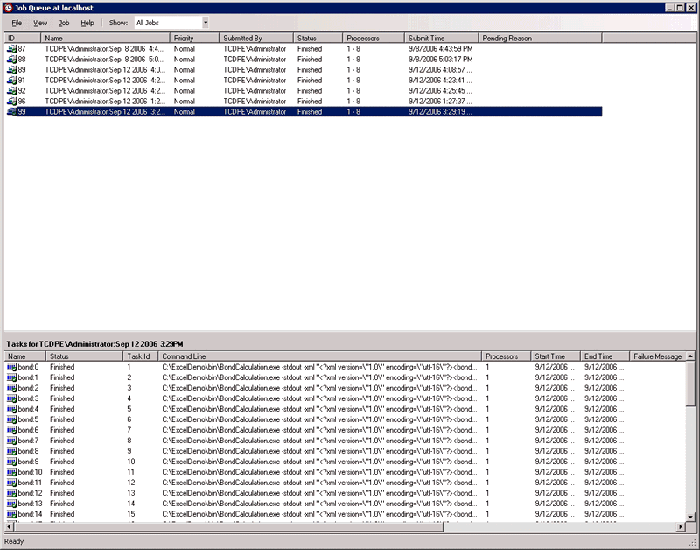The image size is (700, 550).
Task: Click the tasks list horizontal scrollbar right arrow
Action: point(681,526)
